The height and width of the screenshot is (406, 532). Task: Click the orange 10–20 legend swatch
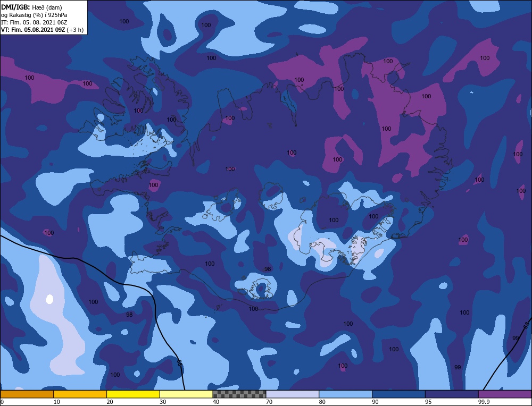80,394
